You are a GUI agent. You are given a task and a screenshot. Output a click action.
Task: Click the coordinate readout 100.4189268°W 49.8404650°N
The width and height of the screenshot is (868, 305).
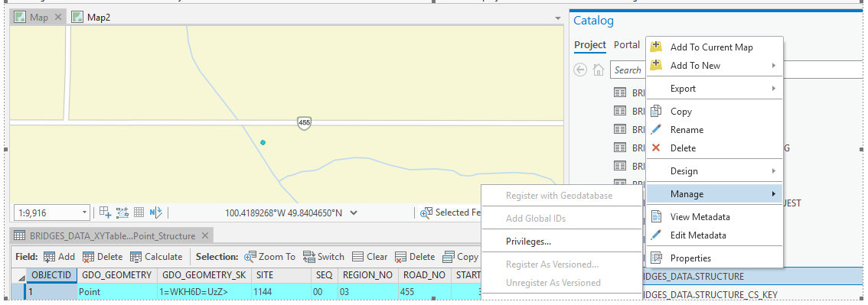(283, 213)
